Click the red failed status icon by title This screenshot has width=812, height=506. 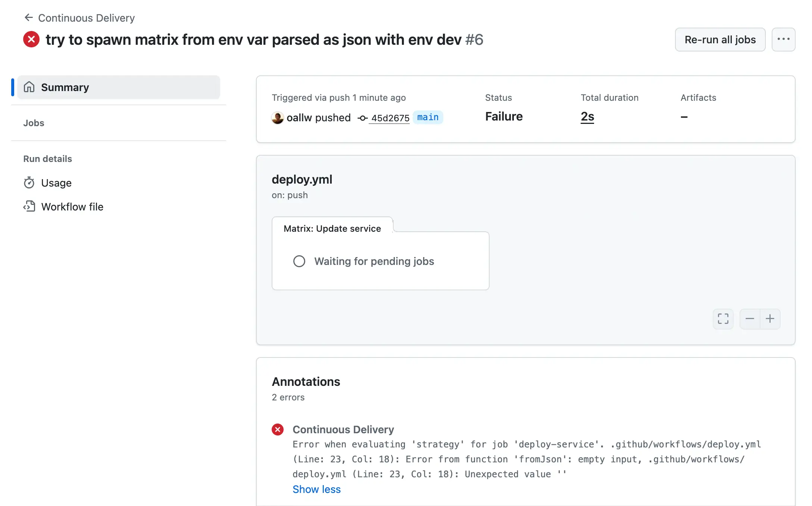[31, 40]
